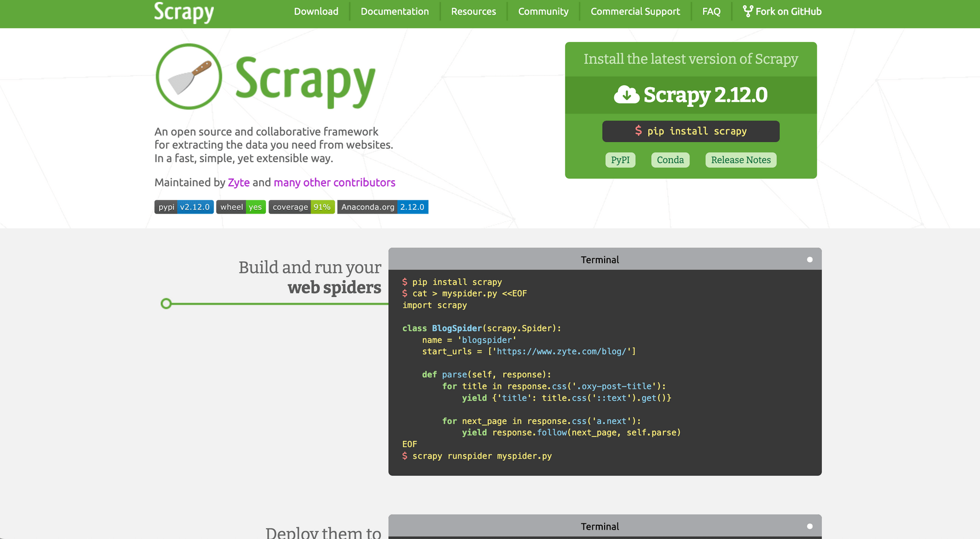
Task: Click 'class BlogSpider(scrapy.Spider):' code line
Action: point(482,328)
